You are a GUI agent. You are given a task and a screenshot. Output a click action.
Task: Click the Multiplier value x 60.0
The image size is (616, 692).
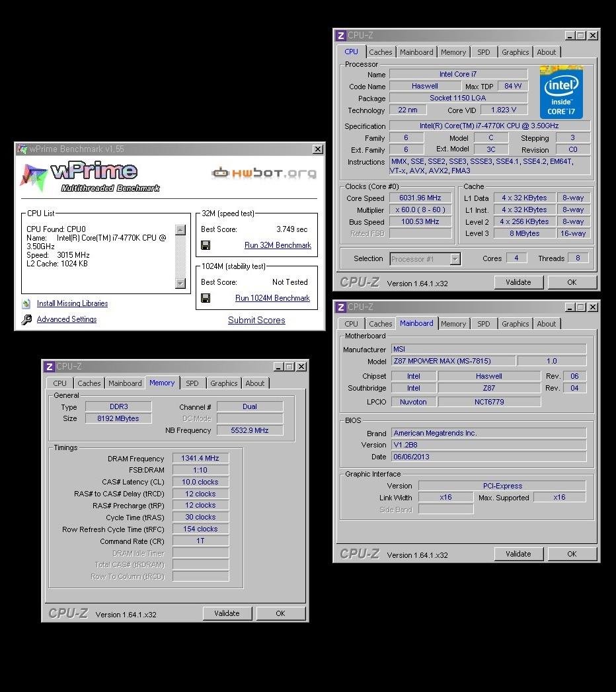click(420, 210)
